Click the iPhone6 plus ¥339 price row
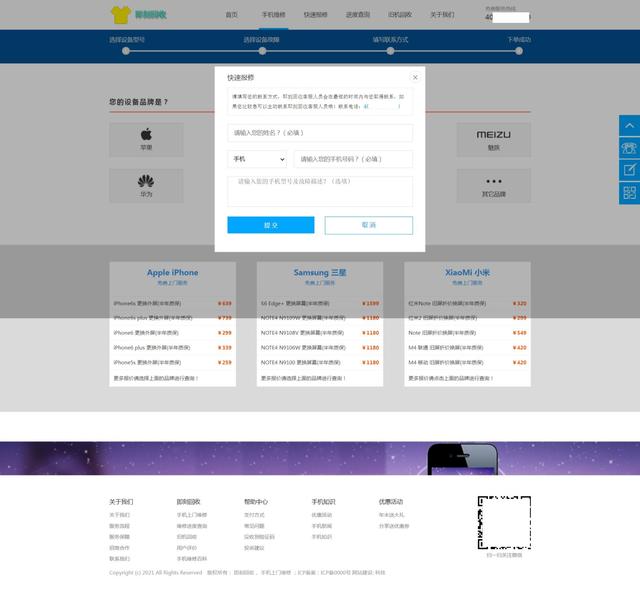The height and width of the screenshot is (589, 640). tap(173, 347)
